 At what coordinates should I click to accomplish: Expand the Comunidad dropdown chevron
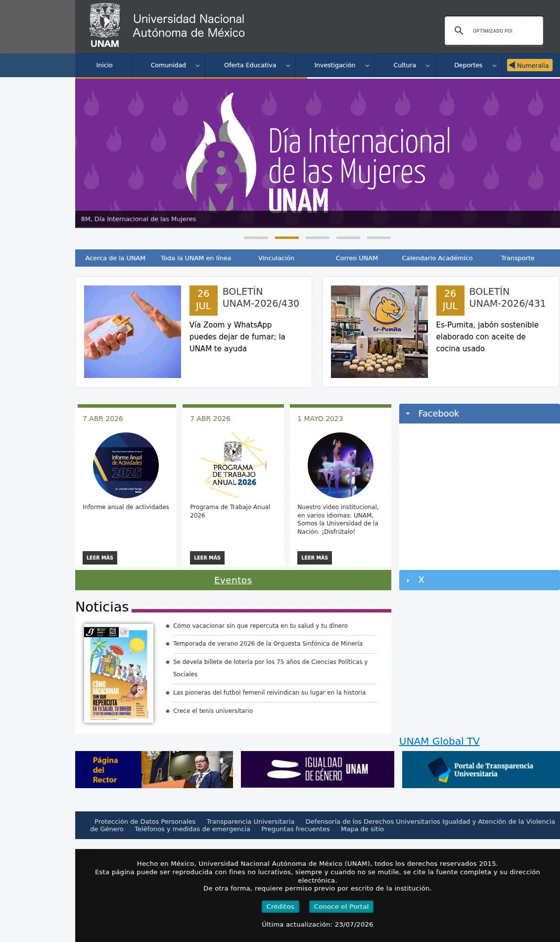197,66
